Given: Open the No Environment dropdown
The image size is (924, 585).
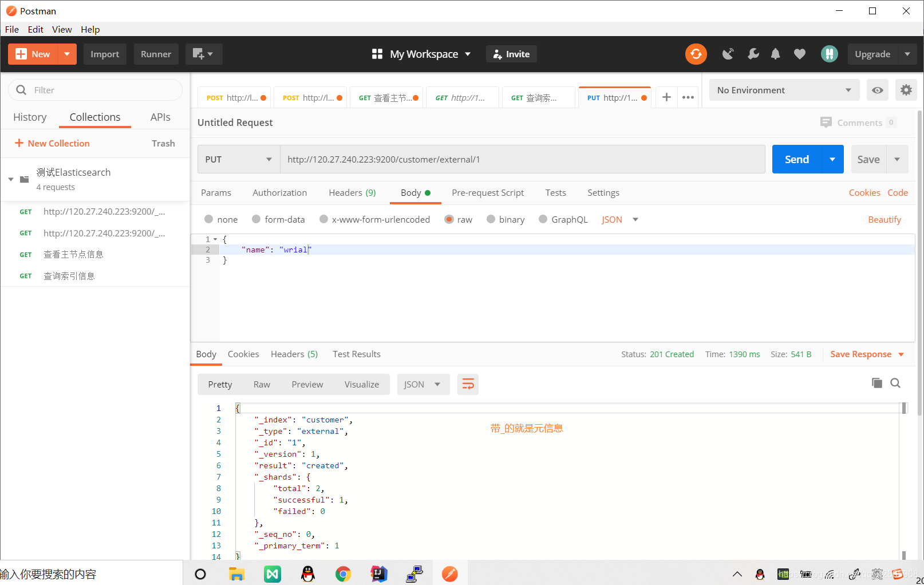Looking at the screenshot, I should coord(784,90).
